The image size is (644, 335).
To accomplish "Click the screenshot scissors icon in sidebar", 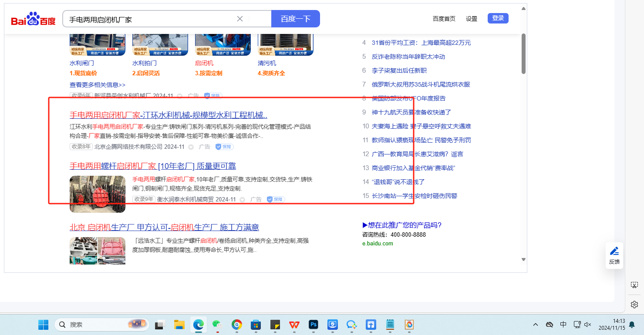I will pyautogui.click(x=634, y=285).
